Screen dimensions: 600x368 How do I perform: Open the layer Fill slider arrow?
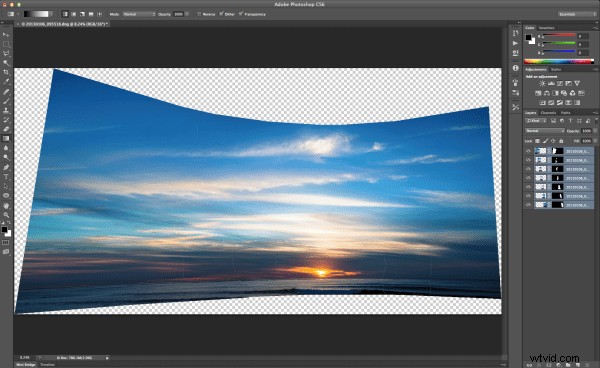[595, 141]
